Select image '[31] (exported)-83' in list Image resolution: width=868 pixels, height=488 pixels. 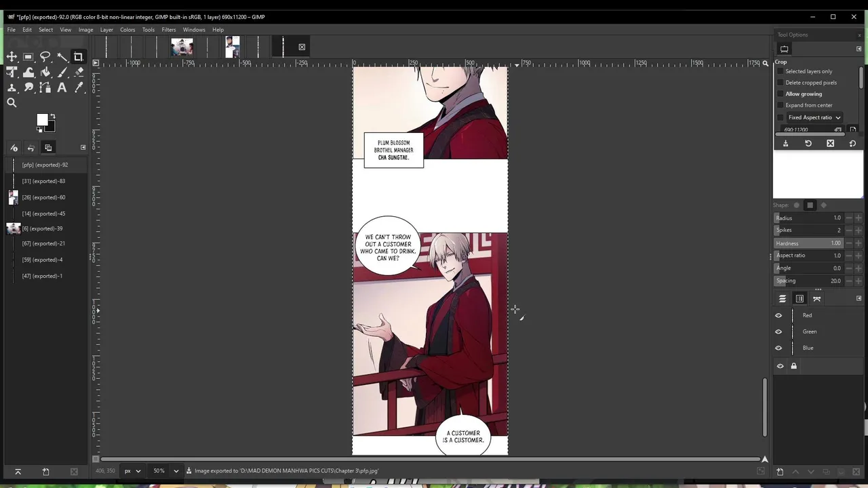(x=46, y=181)
